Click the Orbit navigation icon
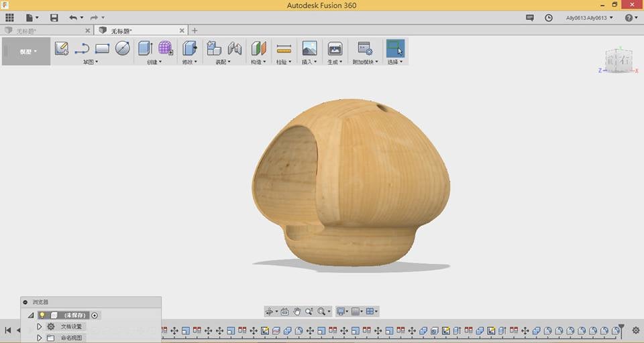 269,312
